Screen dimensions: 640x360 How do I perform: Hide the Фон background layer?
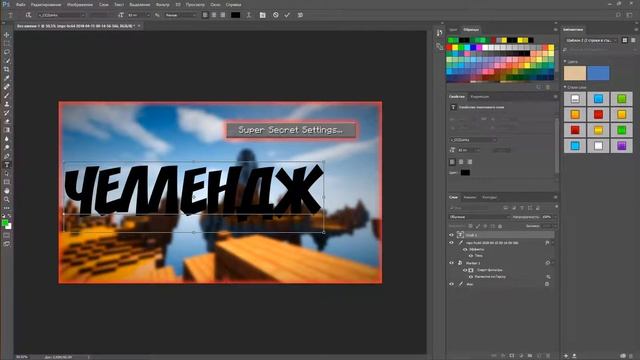pos(451,284)
